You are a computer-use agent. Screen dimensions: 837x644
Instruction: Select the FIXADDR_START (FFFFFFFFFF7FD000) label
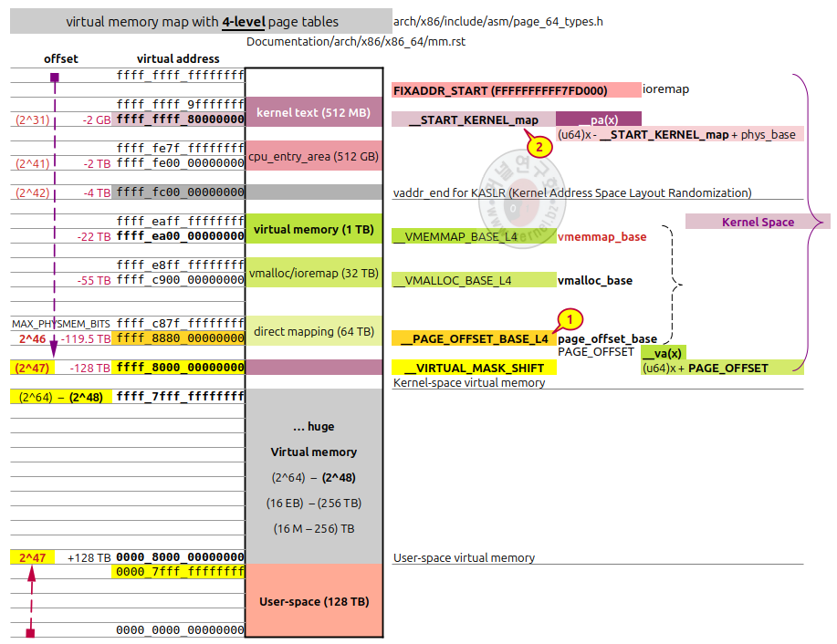click(x=517, y=90)
